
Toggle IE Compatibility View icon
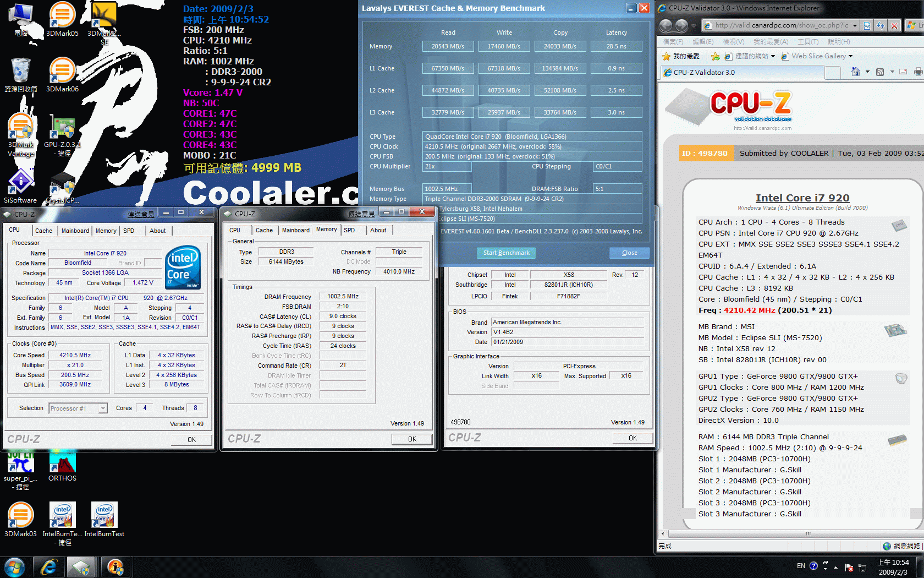(867, 25)
